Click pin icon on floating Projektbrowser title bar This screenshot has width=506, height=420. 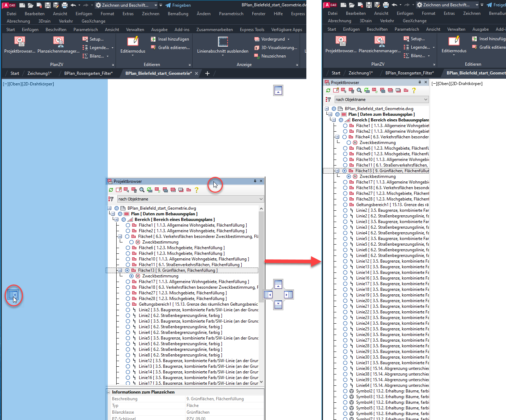point(255,181)
